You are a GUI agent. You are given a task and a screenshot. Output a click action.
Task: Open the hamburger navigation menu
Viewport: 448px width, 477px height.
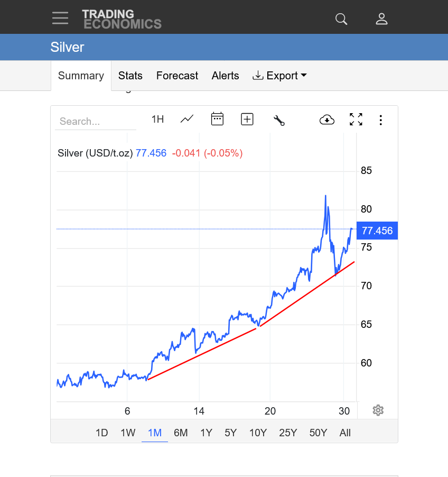click(60, 19)
